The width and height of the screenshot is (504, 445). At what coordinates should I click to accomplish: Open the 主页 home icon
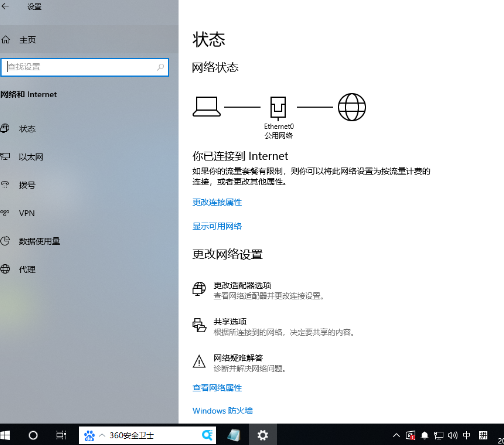click(x=6, y=40)
